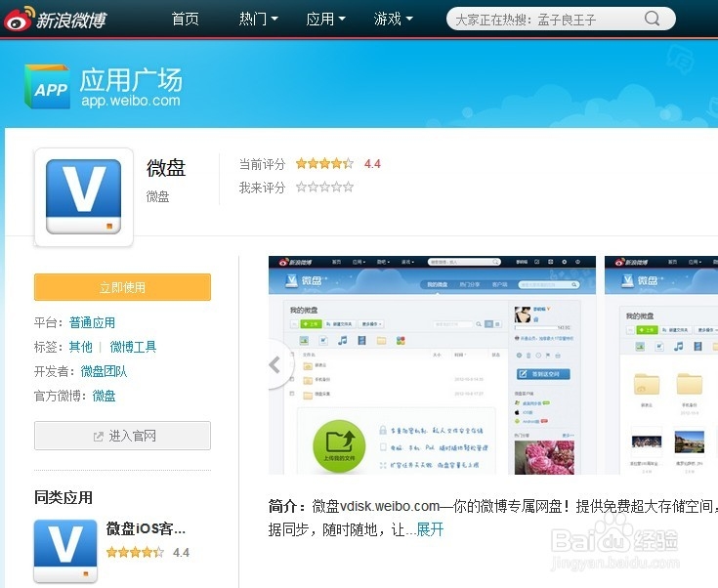Open the second 微盘 screenshot preview
The height and width of the screenshot is (588, 718).
pos(661,365)
